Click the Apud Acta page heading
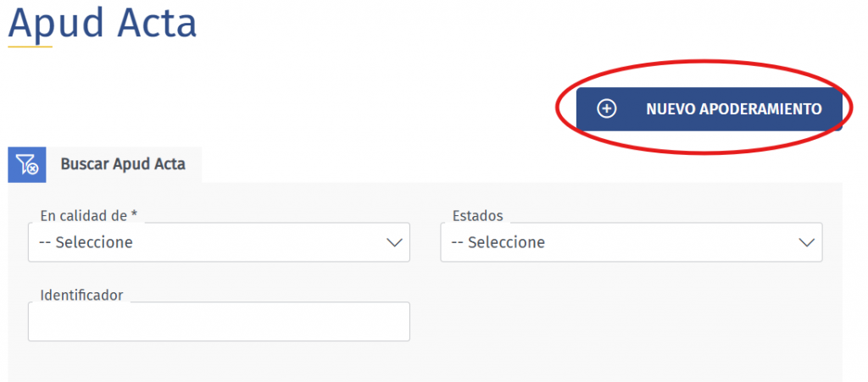This screenshot has width=868, height=382. tap(103, 23)
